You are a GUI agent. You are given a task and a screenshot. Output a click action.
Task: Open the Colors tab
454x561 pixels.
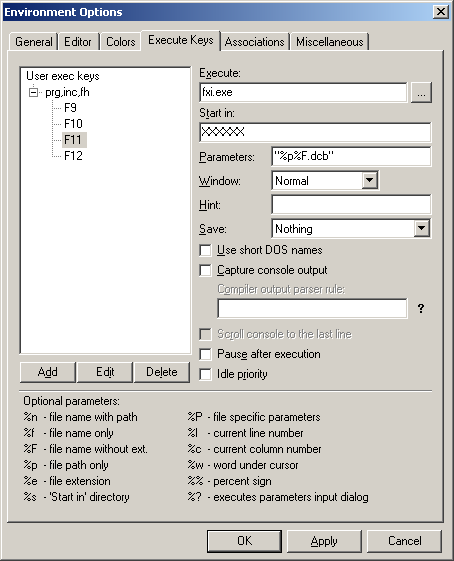[x=121, y=42]
